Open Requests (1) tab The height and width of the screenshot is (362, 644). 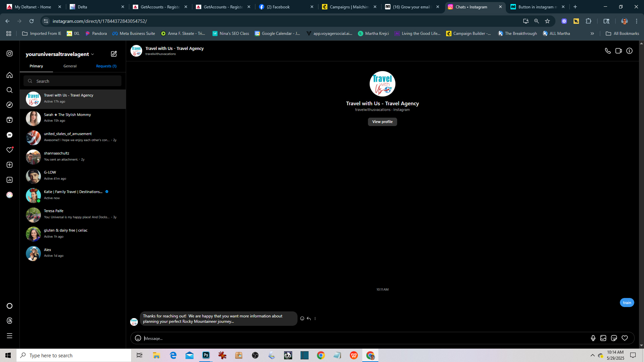106,66
